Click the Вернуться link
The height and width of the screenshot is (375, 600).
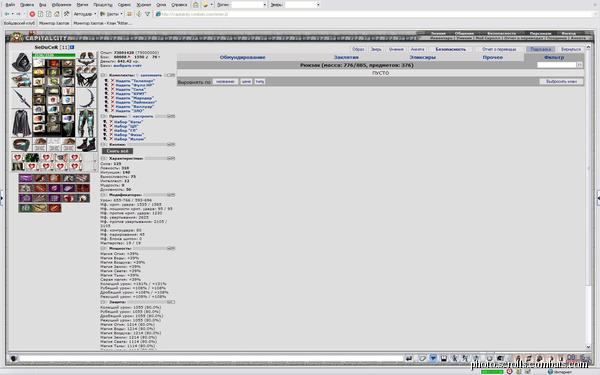tap(571, 49)
